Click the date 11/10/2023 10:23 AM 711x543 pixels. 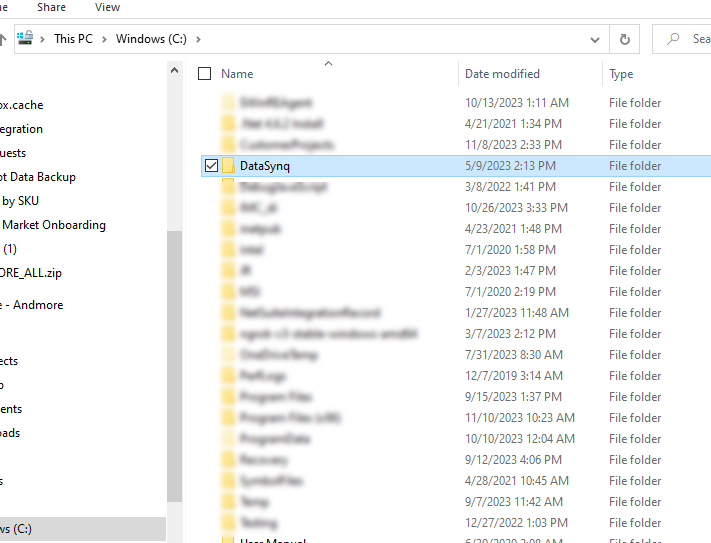[520, 418]
